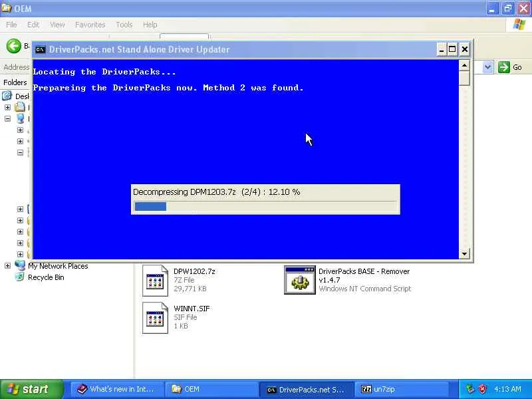Switch to What's new in Int... taskbar item
Image resolution: width=532 pixels, height=399 pixels.
coord(117,389)
